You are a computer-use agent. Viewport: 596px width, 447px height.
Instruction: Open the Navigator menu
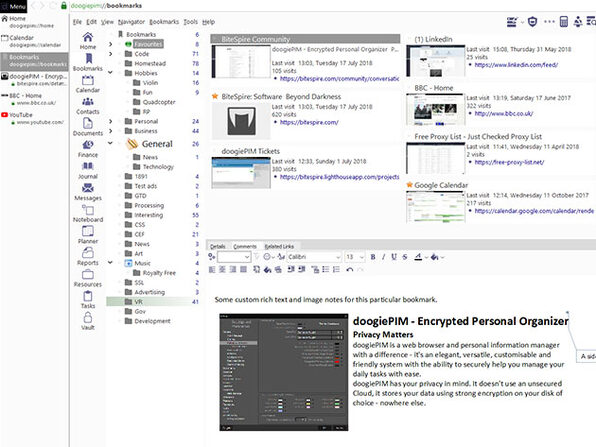coord(131,22)
